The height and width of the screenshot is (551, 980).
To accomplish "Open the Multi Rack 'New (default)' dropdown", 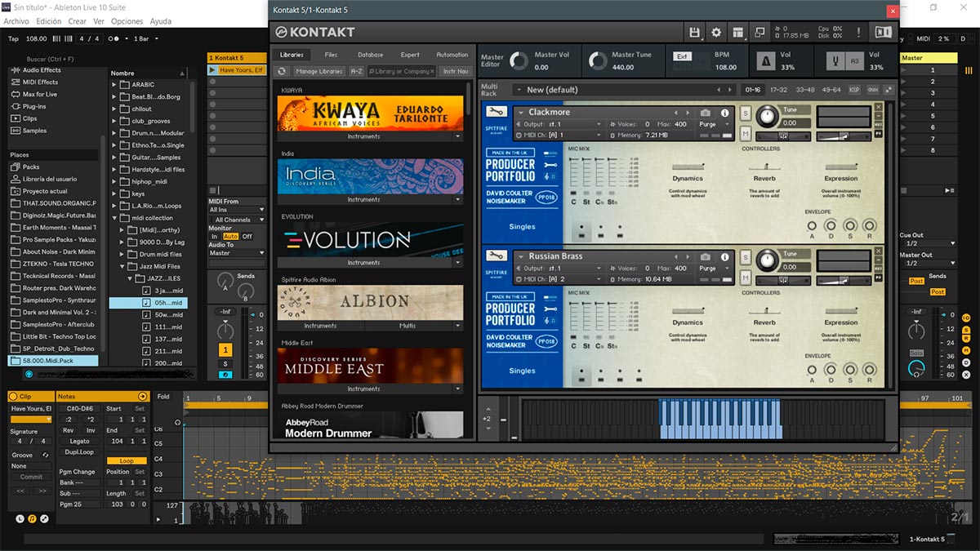I will tap(625, 90).
